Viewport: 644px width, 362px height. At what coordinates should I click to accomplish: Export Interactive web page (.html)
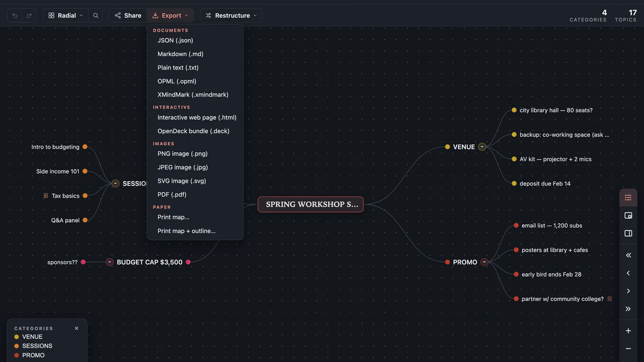click(195, 117)
